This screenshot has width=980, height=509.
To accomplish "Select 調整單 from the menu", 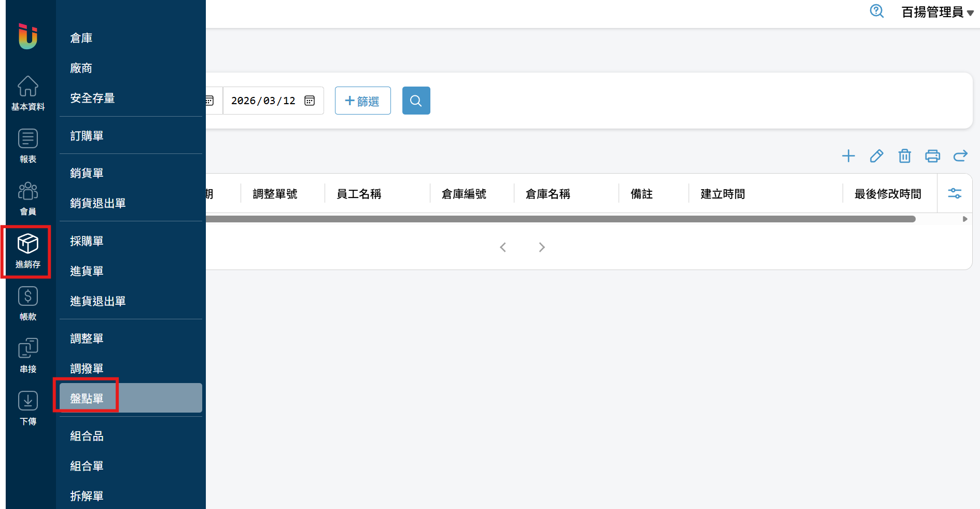I will click(x=87, y=338).
